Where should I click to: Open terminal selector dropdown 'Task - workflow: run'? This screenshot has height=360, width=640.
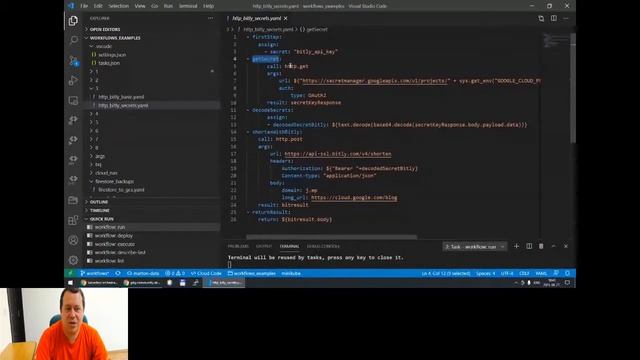(475, 247)
